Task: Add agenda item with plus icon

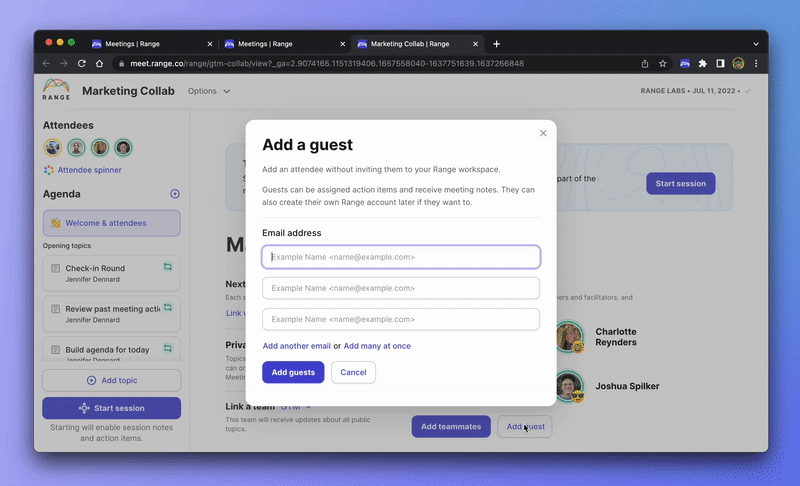Action: coord(175,194)
